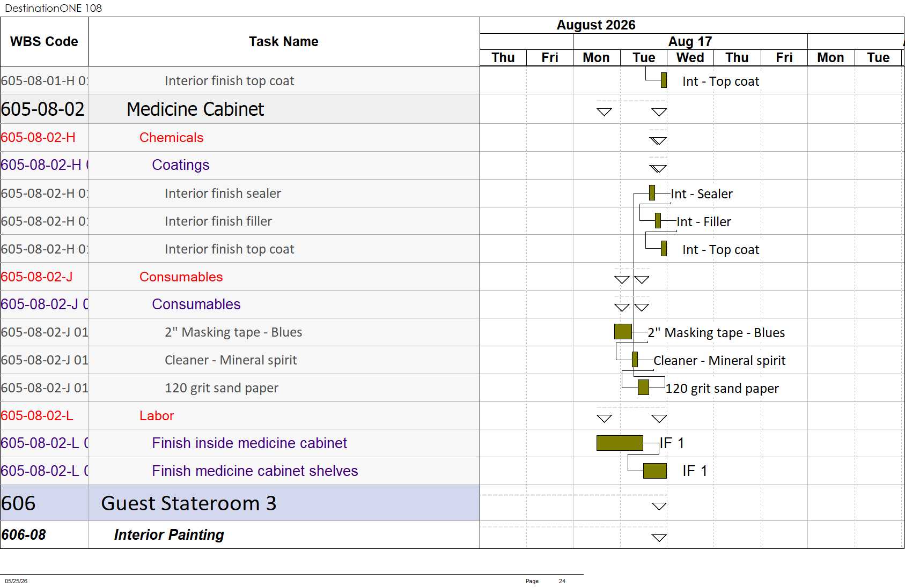Select the Coatings task name
Viewport: 905px width, 588px height.
(x=180, y=165)
